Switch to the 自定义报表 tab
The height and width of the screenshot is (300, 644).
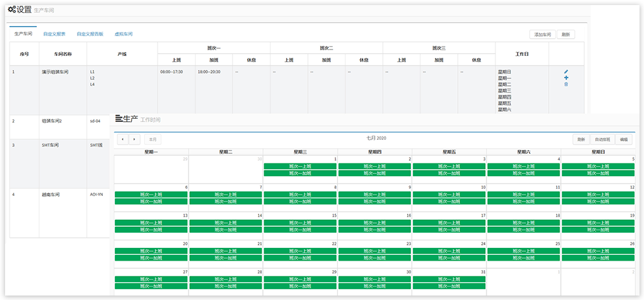coord(54,34)
